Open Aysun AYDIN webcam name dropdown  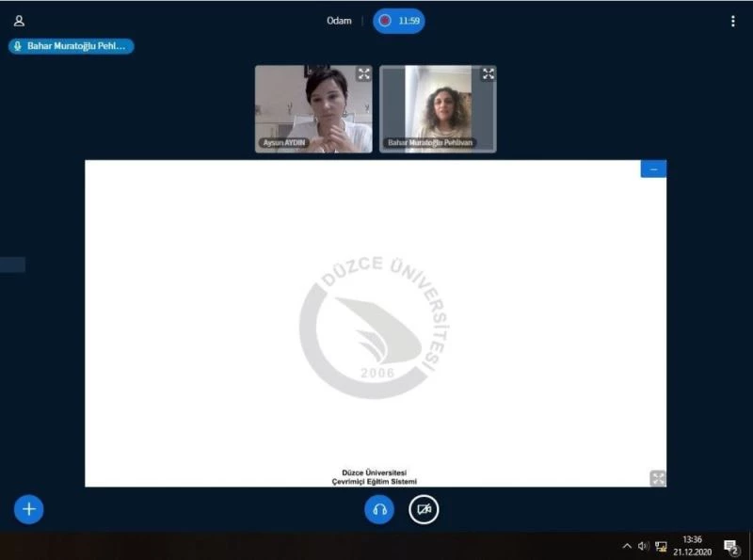click(x=284, y=143)
